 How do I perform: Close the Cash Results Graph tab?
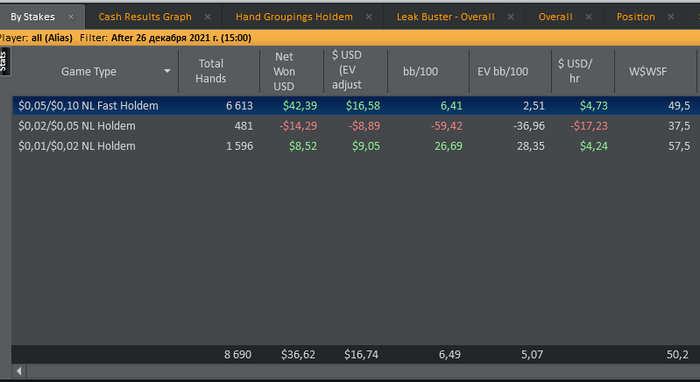coord(208,17)
